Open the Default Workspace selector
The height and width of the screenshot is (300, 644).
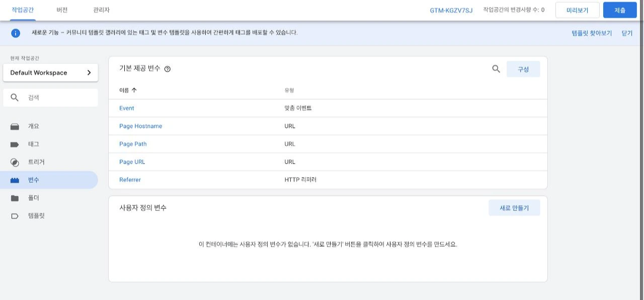coord(50,72)
